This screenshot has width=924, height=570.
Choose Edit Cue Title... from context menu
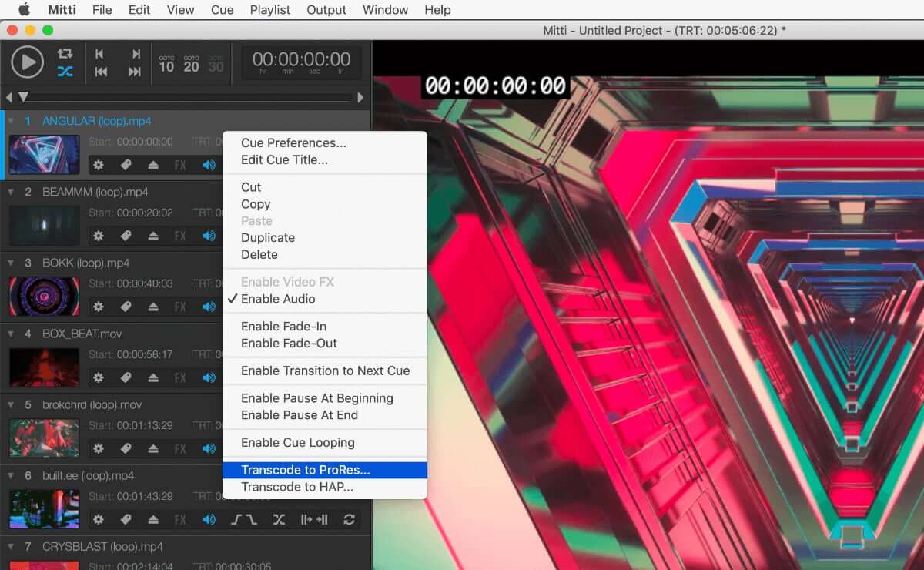[284, 159]
